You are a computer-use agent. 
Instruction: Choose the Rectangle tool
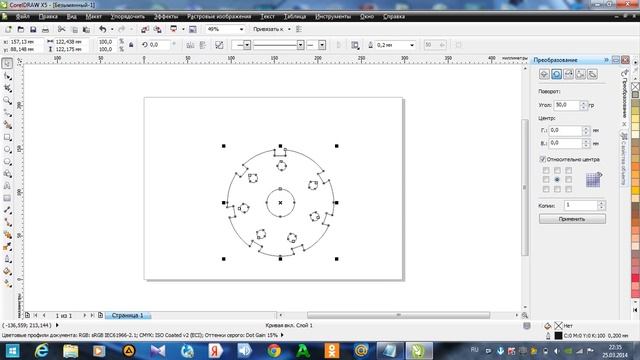pyautogui.click(x=7, y=138)
